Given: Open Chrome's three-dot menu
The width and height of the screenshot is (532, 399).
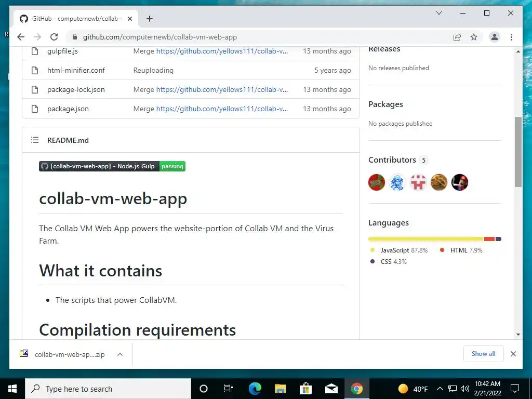Looking at the screenshot, I should [x=511, y=37].
